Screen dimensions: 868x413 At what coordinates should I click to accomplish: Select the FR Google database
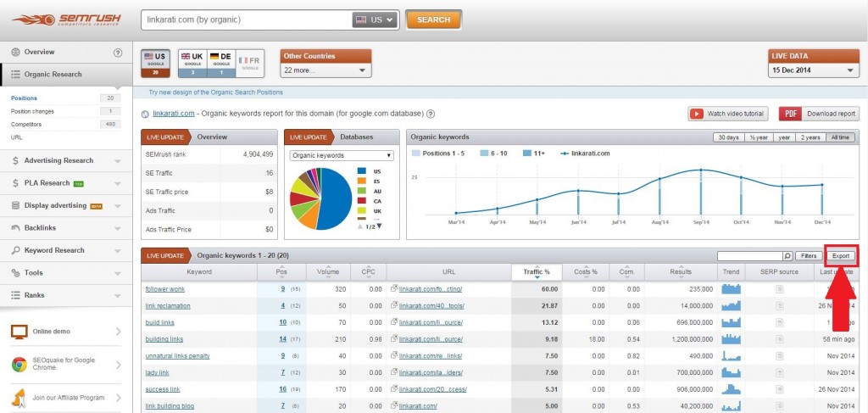click(250, 63)
